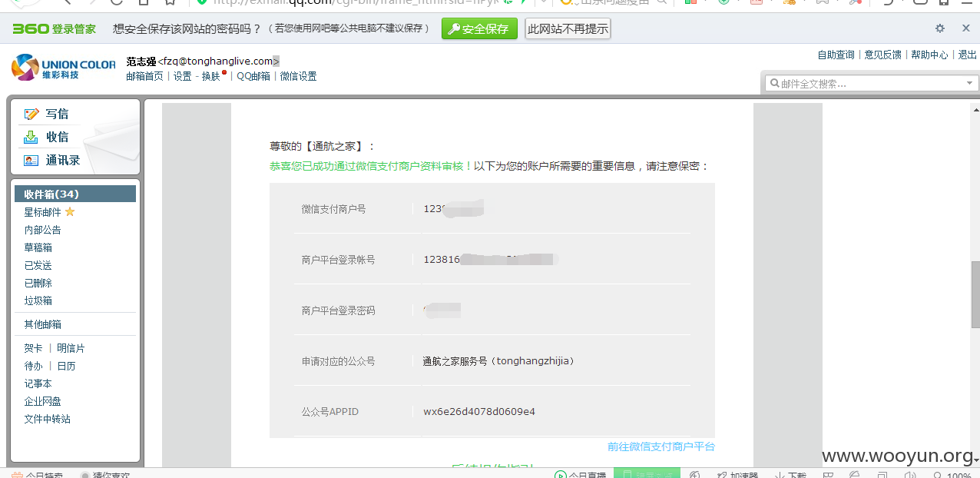Screen dimensions: 980x478
Task: Click the 通讯录 contact card icon
Action: pyautogui.click(x=31, y=160)
